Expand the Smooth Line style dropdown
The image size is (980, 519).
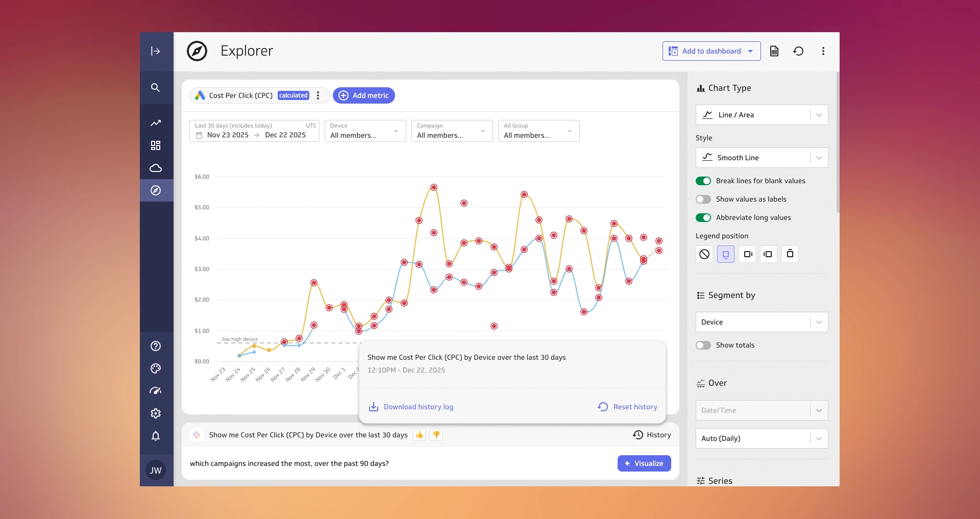[x=761, y=158]
